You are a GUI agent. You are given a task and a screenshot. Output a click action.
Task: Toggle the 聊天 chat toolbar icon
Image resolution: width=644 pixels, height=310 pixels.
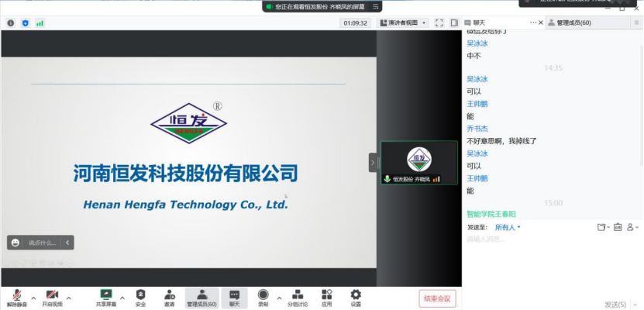pos(234,298)
